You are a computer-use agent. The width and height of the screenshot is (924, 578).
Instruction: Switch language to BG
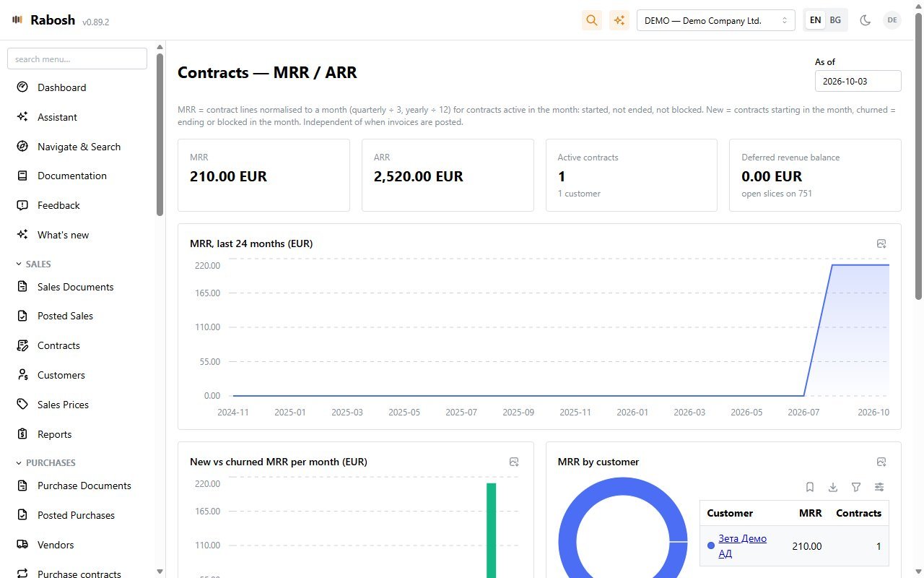tap(835, 20)
